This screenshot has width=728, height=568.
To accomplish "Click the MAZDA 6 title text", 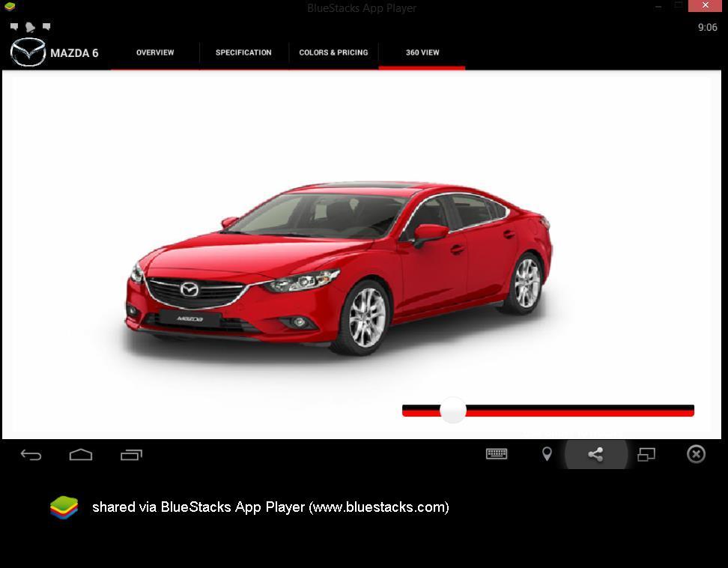I will point(74,53).
